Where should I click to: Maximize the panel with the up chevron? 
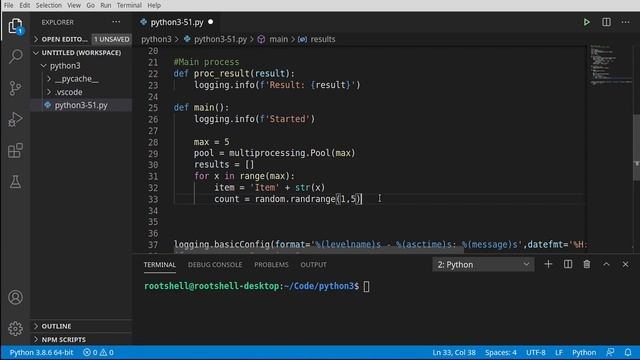[607, 264]
